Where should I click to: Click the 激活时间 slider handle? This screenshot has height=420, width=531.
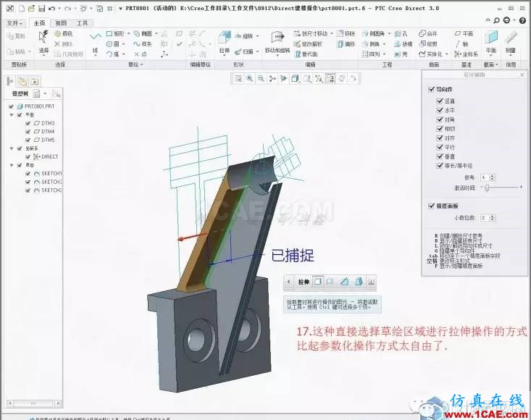[487, 187]
